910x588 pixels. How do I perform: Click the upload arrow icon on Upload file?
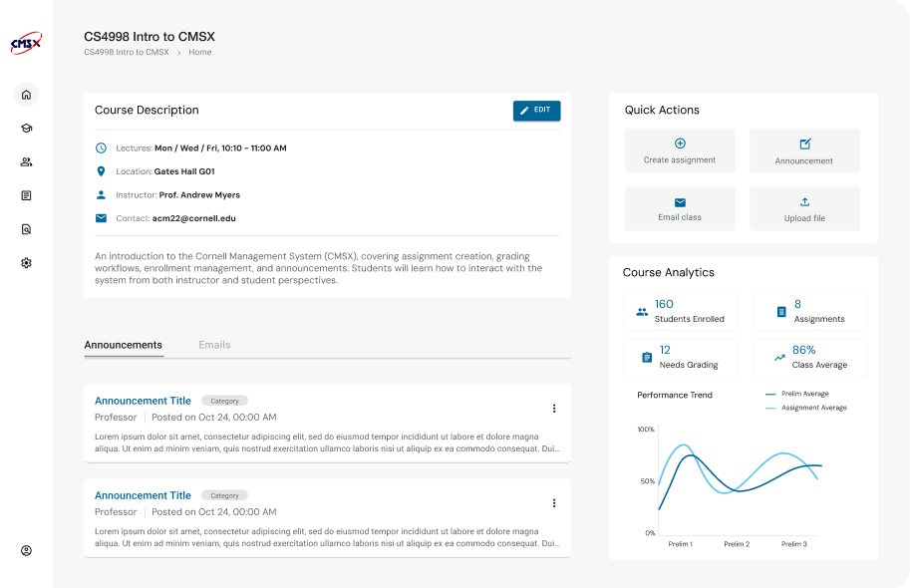point(805,202)
